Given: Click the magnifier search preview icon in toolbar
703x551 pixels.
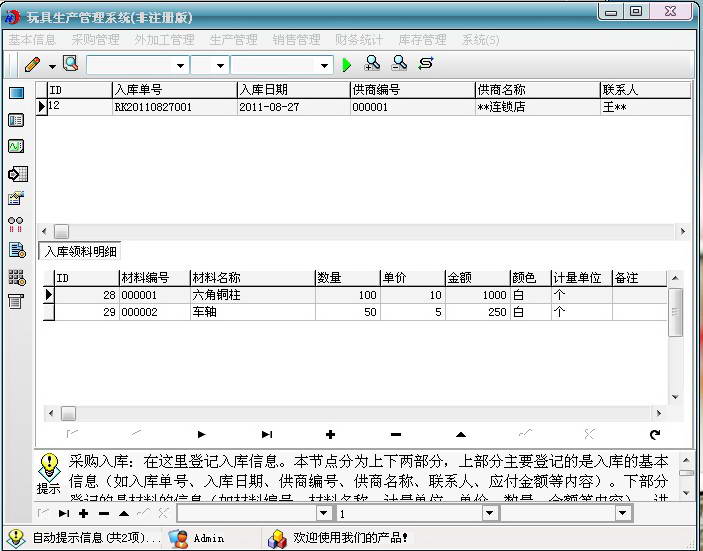Looking at the screenshot, I should coord(70,64).
